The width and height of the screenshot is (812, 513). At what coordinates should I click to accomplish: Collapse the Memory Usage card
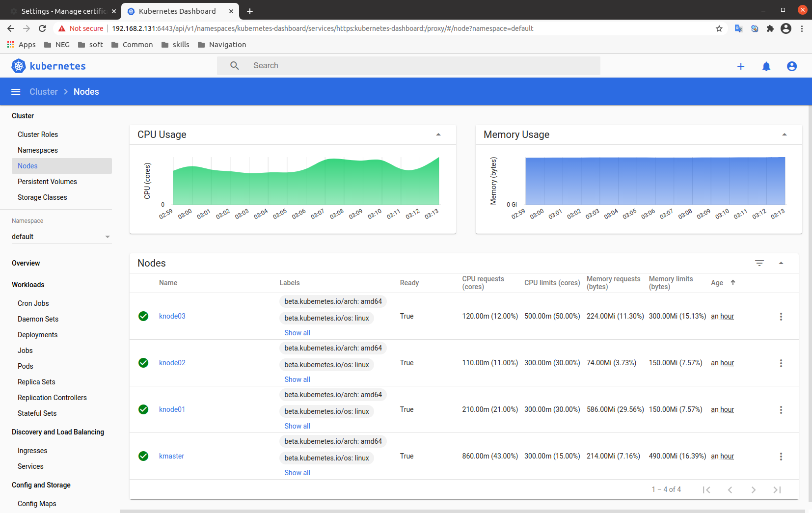[785, 135]
